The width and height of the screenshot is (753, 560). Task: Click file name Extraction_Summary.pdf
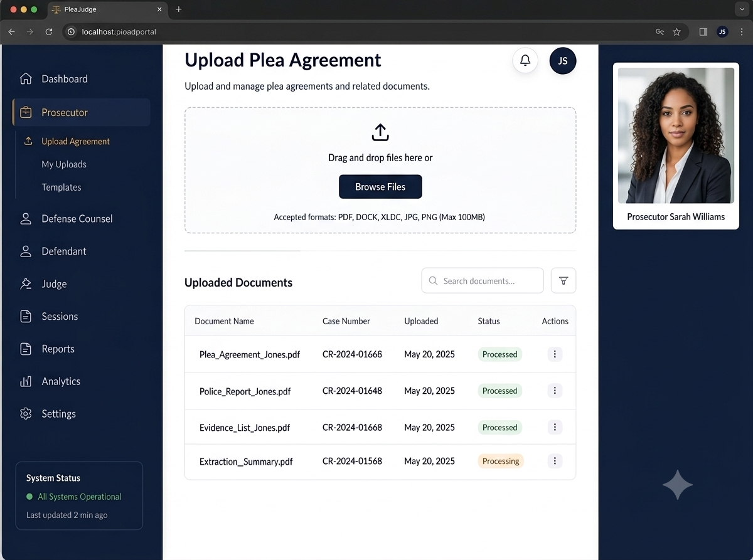[246, 462]
